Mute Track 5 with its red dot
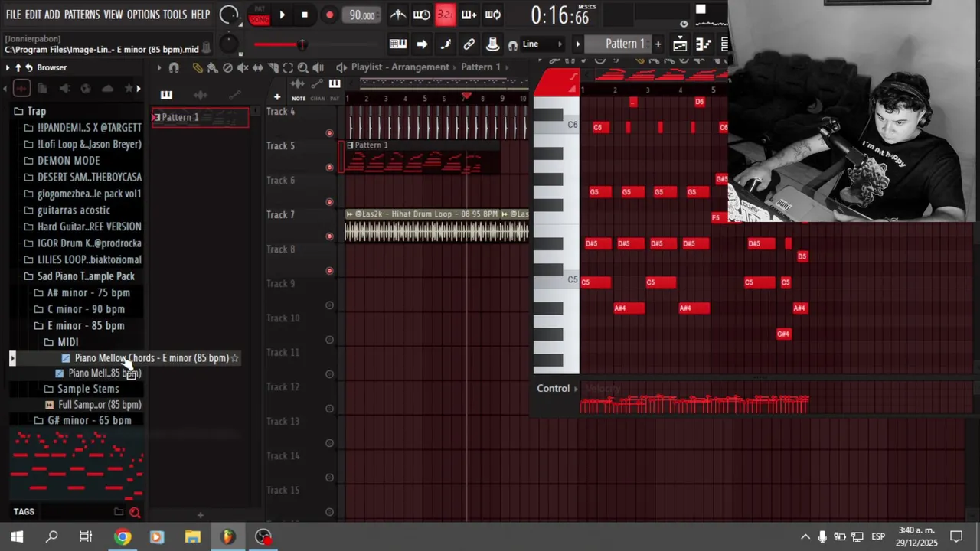980x551 pixels. (x=329, y=167)
